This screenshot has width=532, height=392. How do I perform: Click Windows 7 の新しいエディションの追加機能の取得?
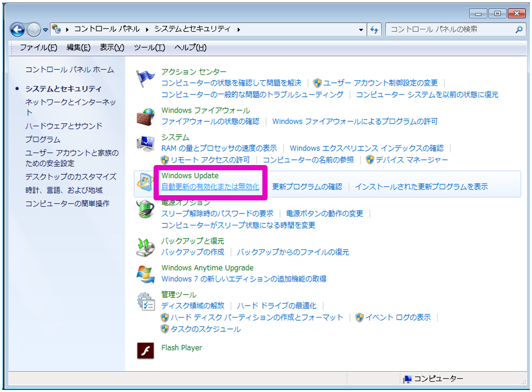click(x=244, y=279)
